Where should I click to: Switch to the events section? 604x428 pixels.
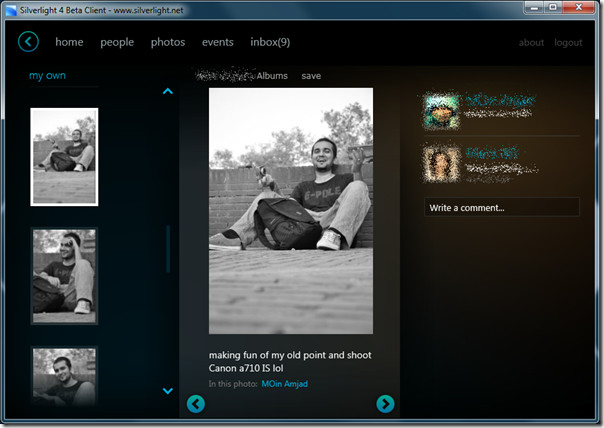(218, 42)
